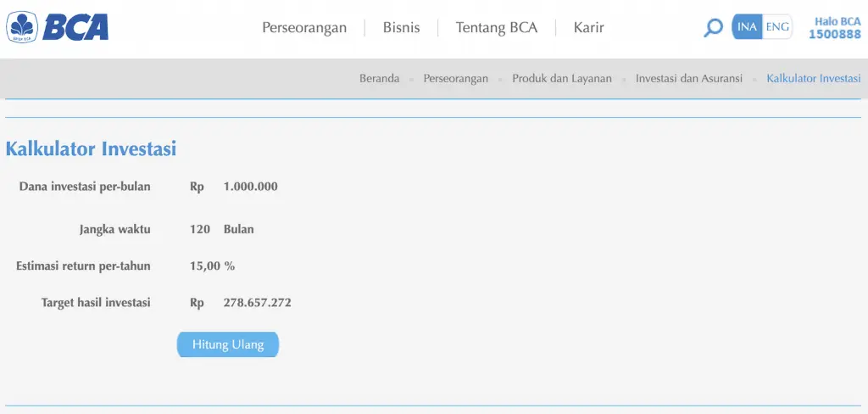Click the Target hasil investasi label
Screen dimensions: 868x414
tap(96, 303)
